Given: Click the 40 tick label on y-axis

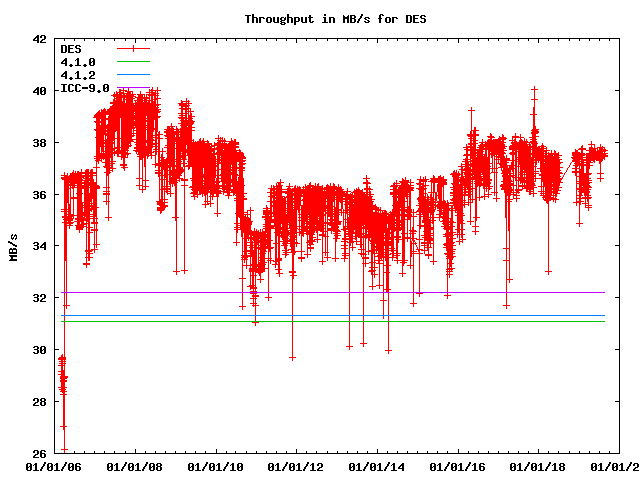Looking at the screenshot, I should pyautogui.click(x=39, y=91).
